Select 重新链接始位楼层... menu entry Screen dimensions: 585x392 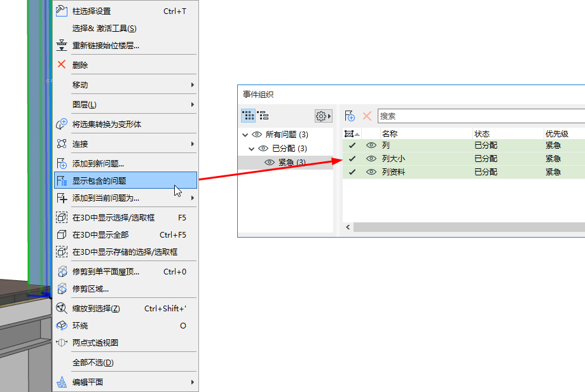pyautogui.click(x=125, y=46)
